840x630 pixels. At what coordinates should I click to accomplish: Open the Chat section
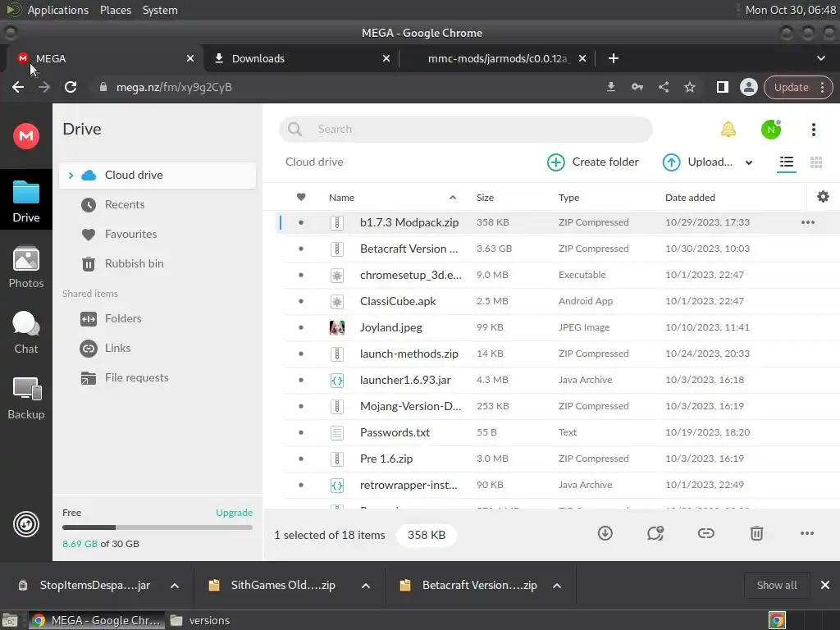click(x=25, y=333)
